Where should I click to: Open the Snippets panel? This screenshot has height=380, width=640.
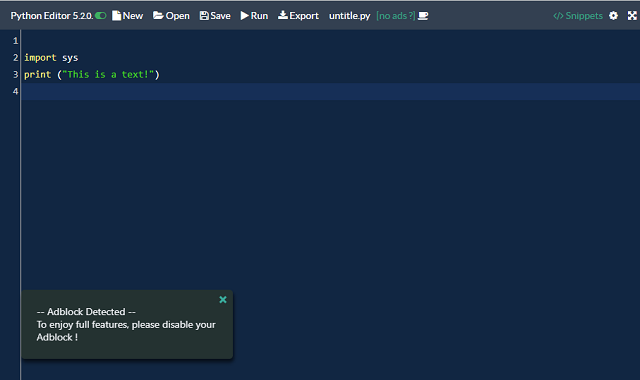(578, 16)
